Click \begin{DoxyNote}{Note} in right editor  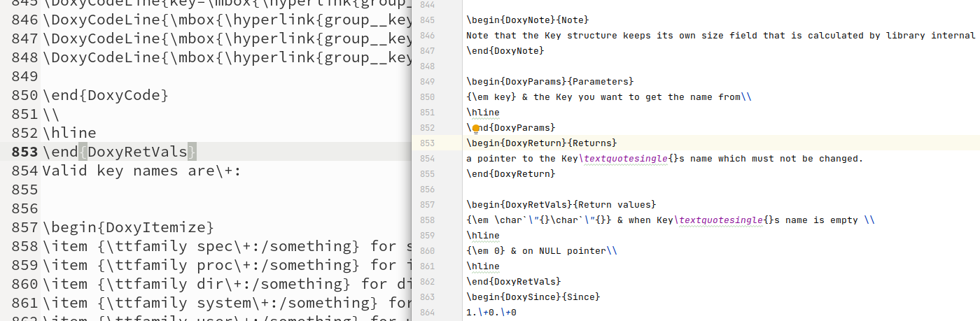(x=528, y=20)
